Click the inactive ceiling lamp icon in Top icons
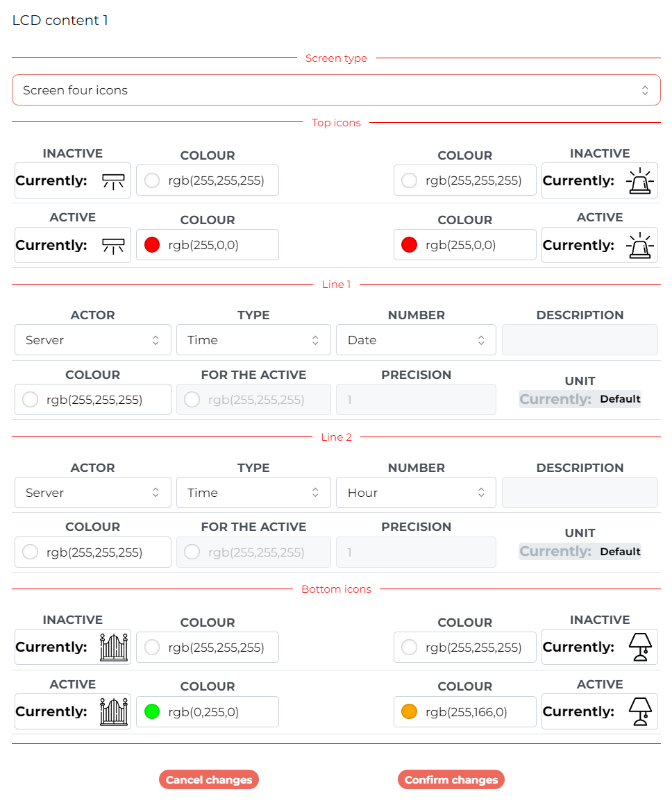 tap(113, 181)
